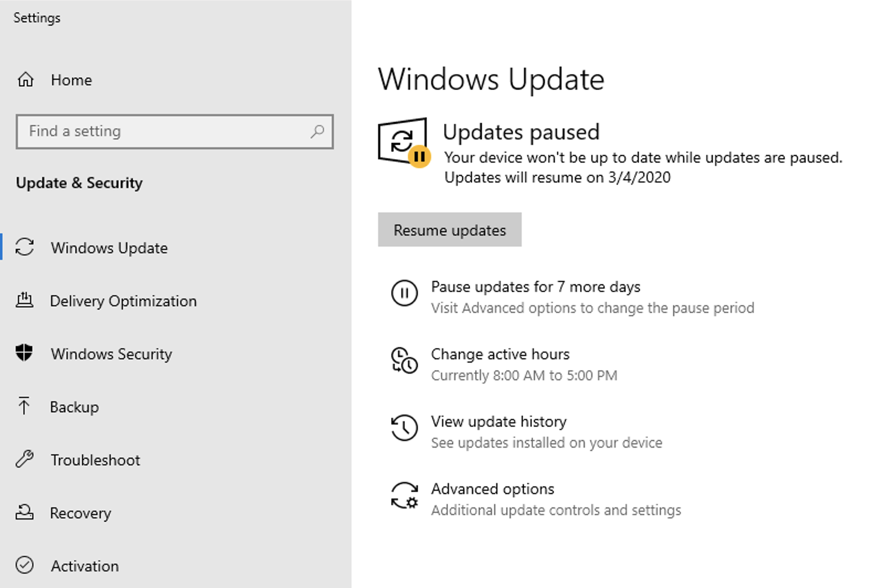This screenshot has width=883, height=588.
Task: Open View update history
Action: coord(498,422)
